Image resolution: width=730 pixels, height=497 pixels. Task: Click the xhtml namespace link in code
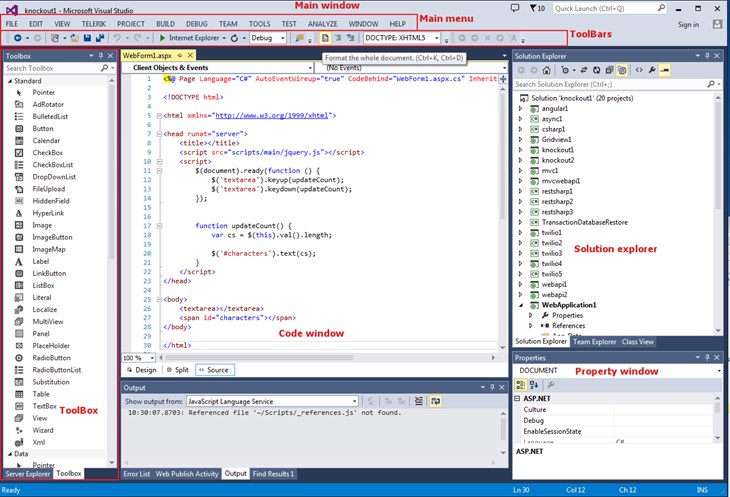click(x=271, y=115)
